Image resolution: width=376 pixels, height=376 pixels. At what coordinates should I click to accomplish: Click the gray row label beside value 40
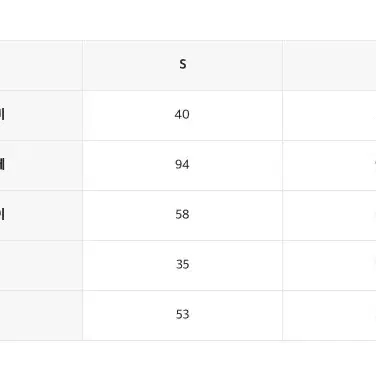click(x=41, y=115)
